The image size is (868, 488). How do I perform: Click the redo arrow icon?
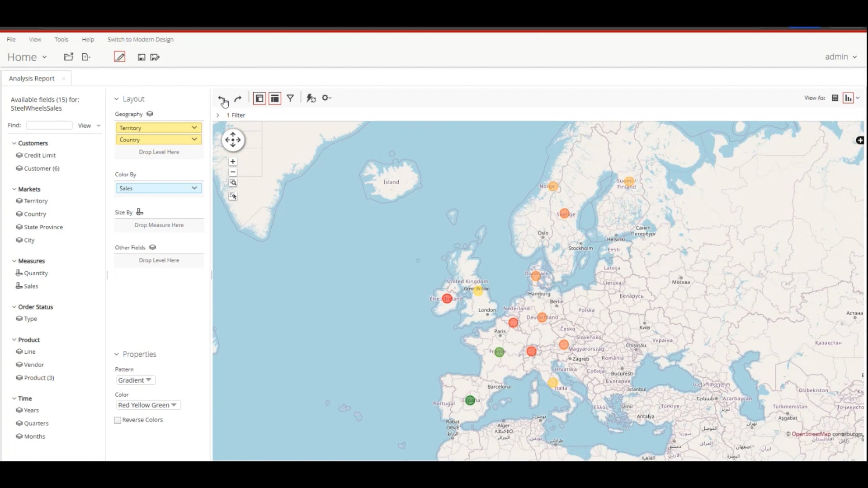(238, 99)
